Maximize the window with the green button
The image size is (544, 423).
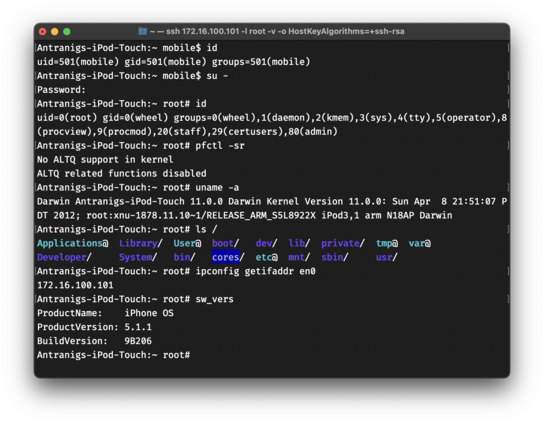pyautogui.click(x=67, y=32)
